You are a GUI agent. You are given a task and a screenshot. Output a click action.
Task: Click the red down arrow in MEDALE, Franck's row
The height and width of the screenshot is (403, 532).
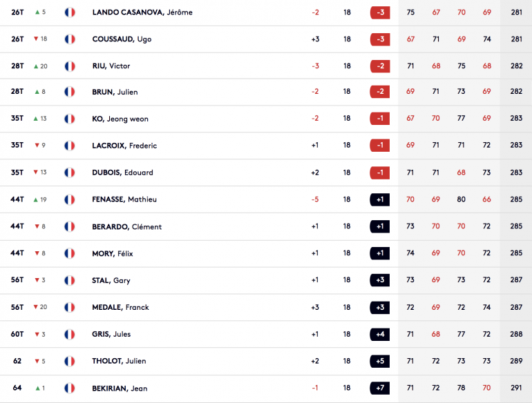point(35,307)
